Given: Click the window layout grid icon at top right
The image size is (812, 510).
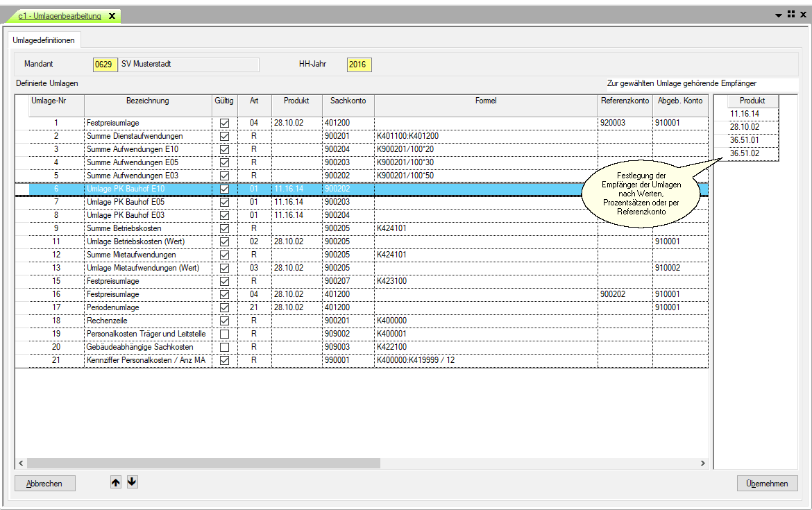Looking at the screenshot, I should (791, 14).
